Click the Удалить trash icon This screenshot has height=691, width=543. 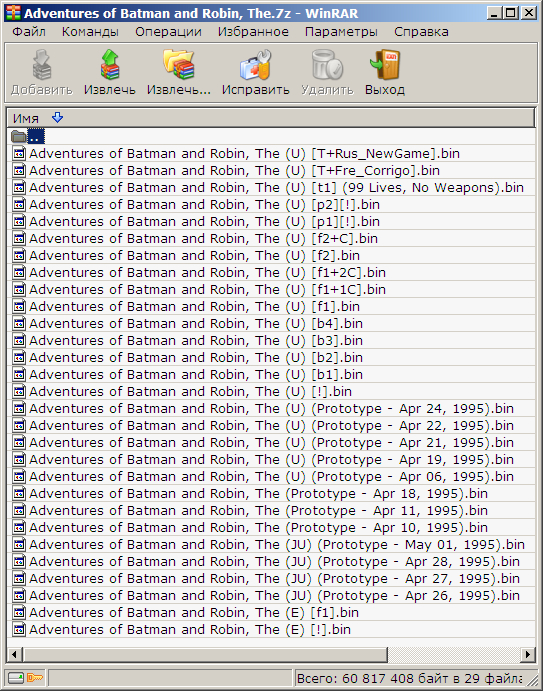pos(327,65)
